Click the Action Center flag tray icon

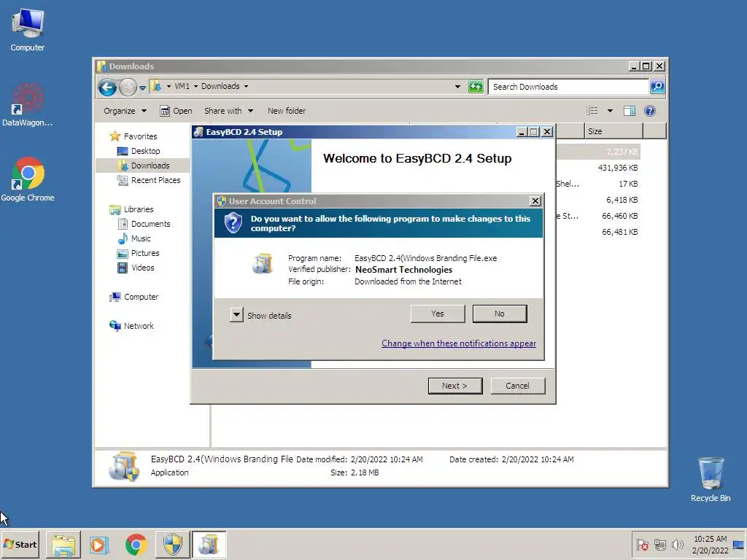coord(643,545)
